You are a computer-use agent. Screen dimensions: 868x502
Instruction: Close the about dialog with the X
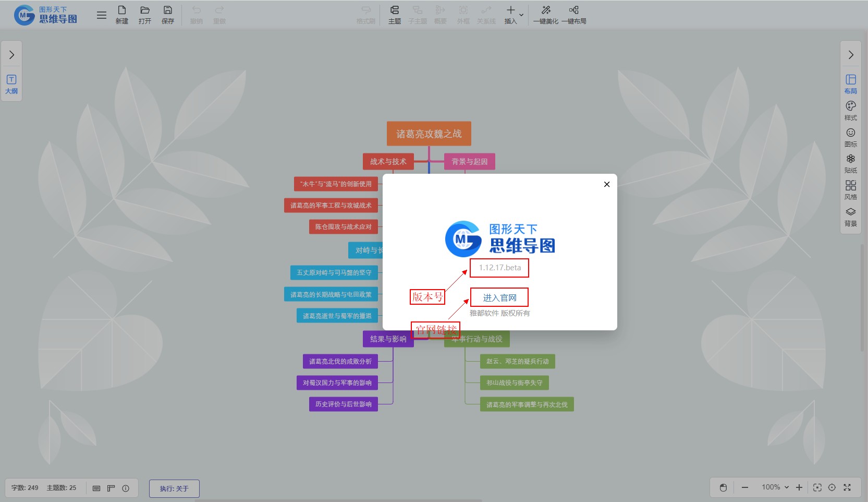(x=606, y=184)
